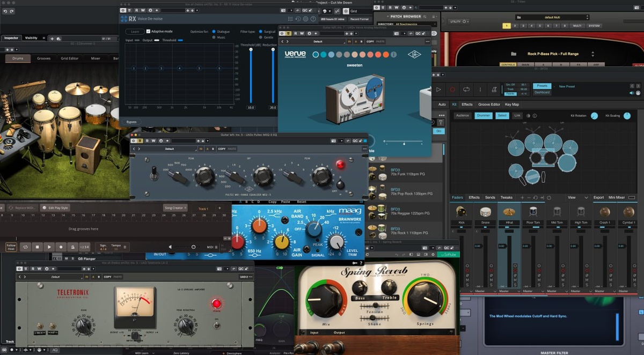The width and height of the screenshot is (644, 355).
Task: Click the Reduction slider in RX De-noise
Action: point(273,75)
